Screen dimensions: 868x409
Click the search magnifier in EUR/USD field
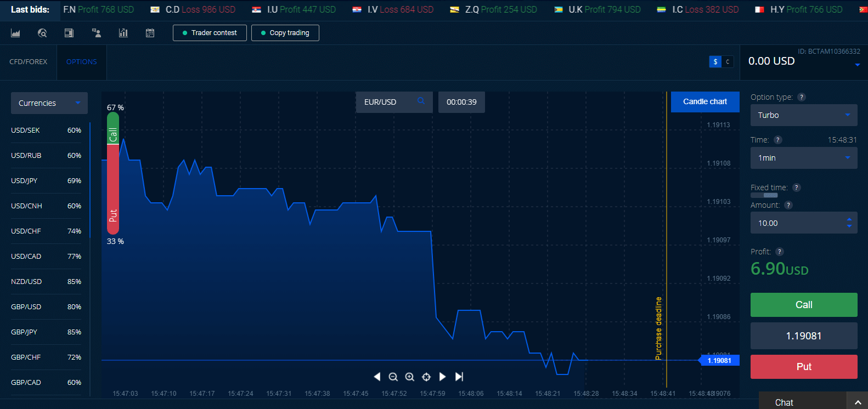pos(421,101)
